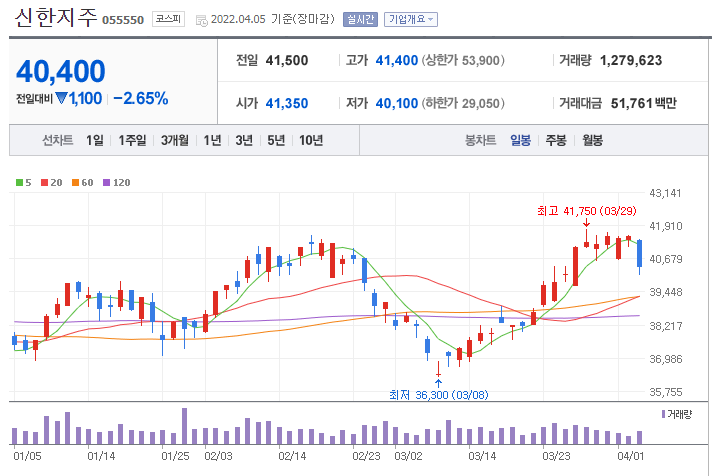Select the 월봉 candle chart tab

point(593,140)
